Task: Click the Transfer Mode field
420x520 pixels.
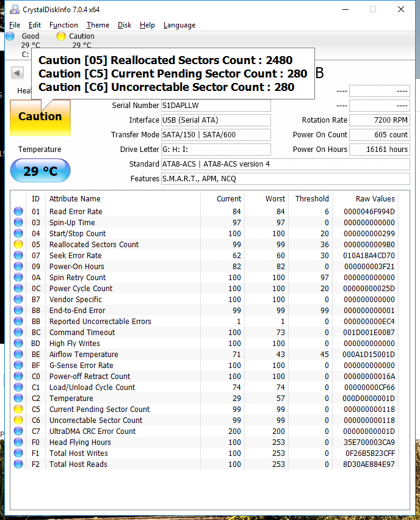Action: point(216,135)
